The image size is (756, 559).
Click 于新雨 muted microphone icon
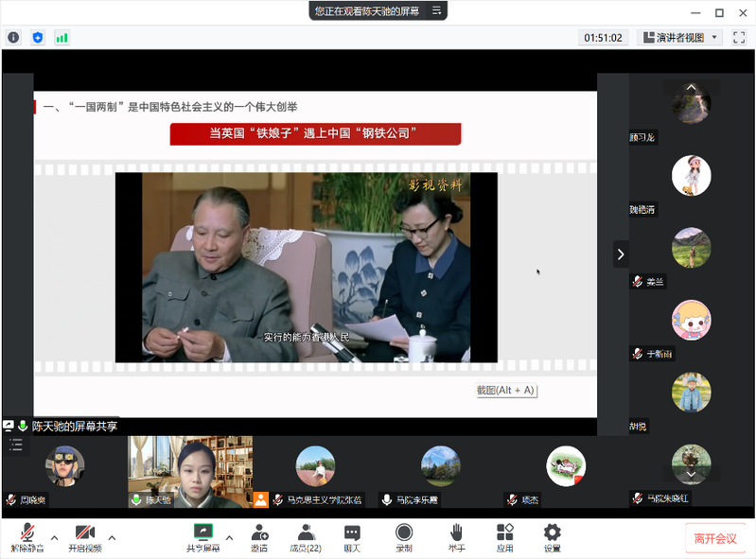(x=638, y=354)
